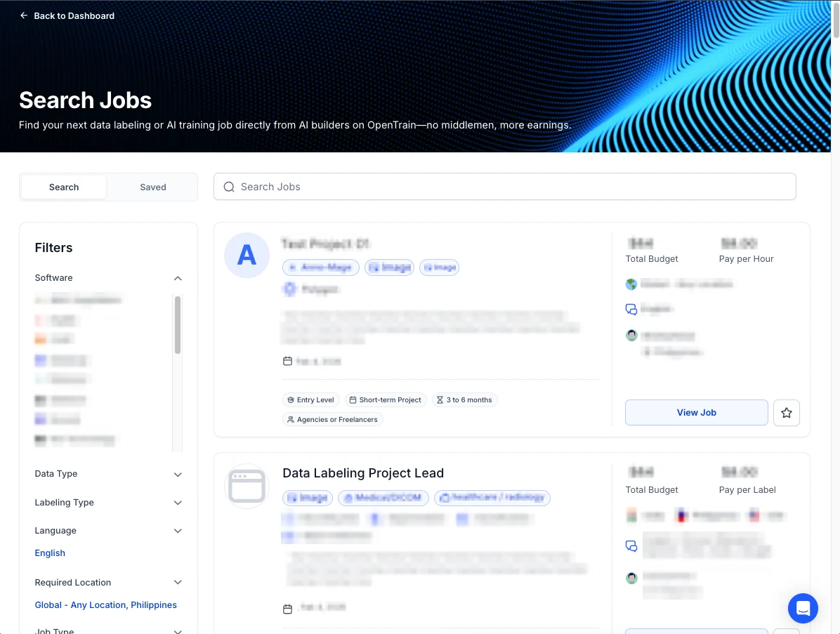Click Data Labeling Project Lead window avatar
Screen dimensions: 840x634
coord(247,487)
